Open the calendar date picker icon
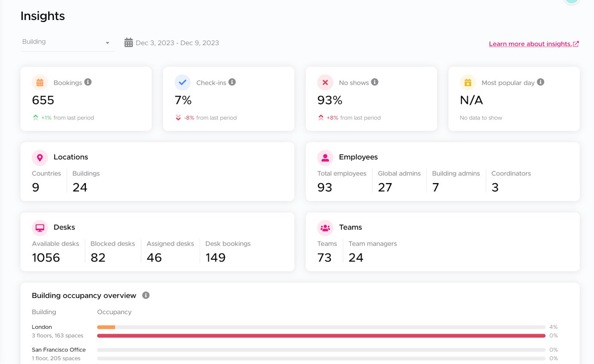Viewport: 594px width, 364px height. pos(129,43)
